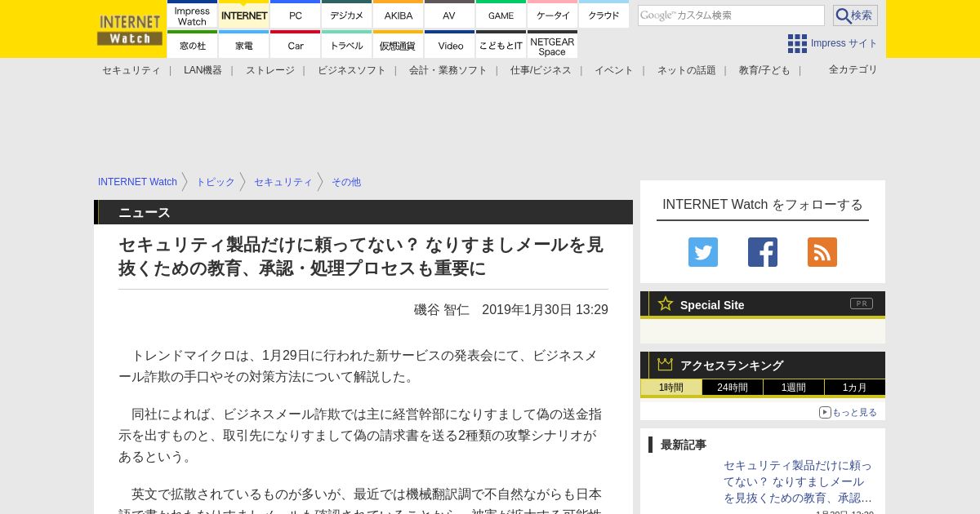Image resolution: width=980 pixels, height=514 pixels.
Task: Open the NETGEAR Space tab
Action: (553, 45)
